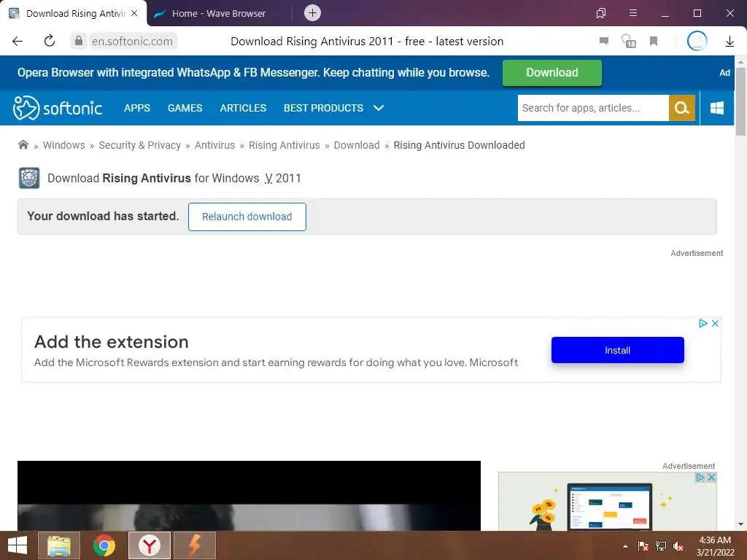Click the Search for apps, articles field
The height and width of the screenshot is (560, 747).
(x=593, y=108)
